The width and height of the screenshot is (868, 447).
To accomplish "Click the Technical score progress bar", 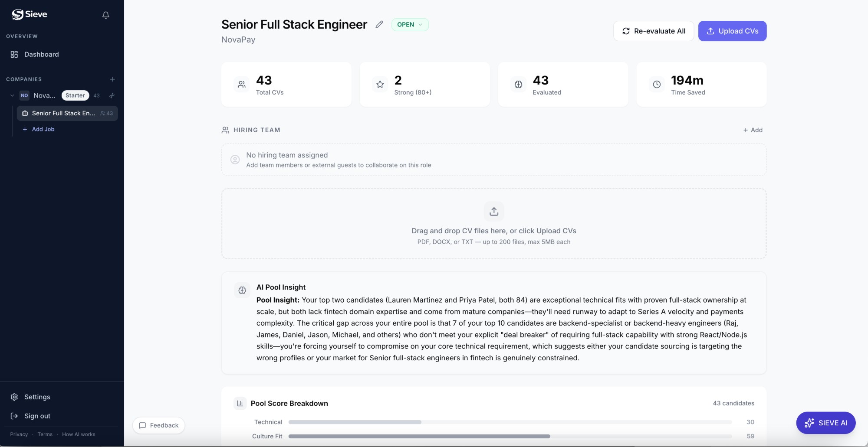I will [x=510, y=422].
